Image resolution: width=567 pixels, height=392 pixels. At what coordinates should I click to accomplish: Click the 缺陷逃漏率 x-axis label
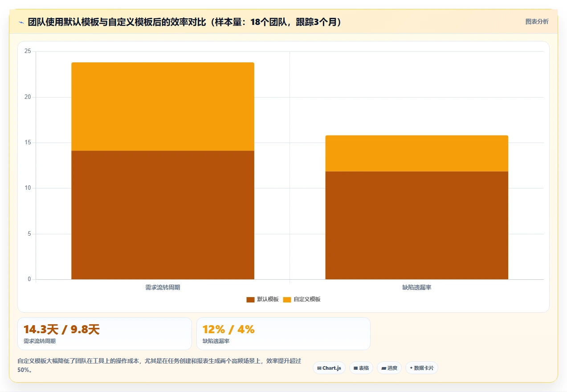(417, 288)
